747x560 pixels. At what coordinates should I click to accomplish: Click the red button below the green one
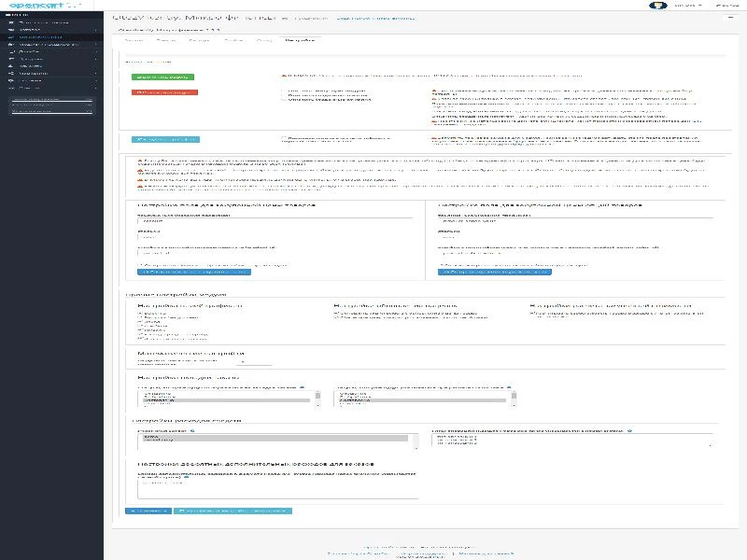pos(164,92)
